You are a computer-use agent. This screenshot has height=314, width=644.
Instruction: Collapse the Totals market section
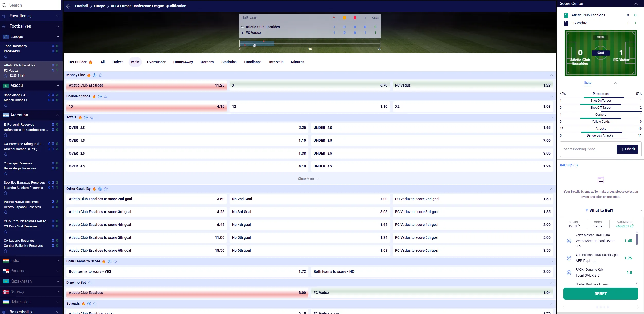point(551,117)
